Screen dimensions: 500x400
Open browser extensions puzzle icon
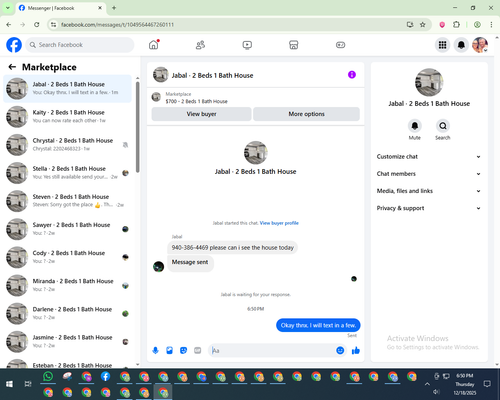(x=456, y=25)
